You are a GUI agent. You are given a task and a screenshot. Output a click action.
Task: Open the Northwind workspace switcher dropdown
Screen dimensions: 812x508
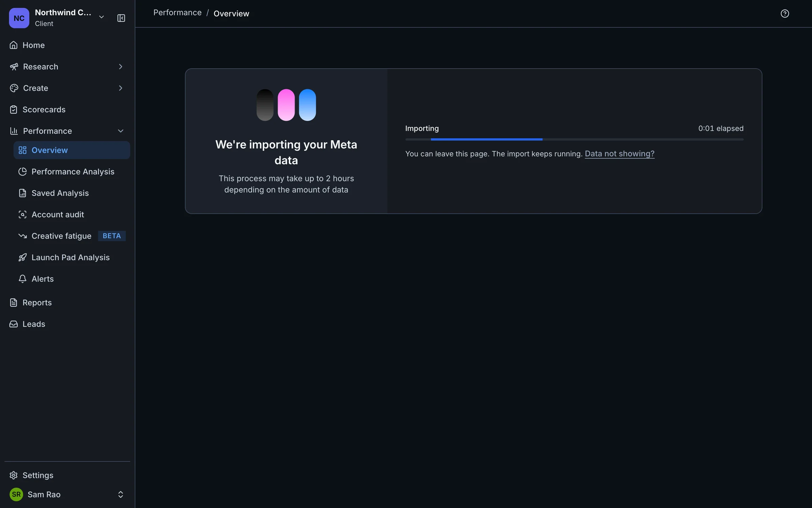[101, 17]
